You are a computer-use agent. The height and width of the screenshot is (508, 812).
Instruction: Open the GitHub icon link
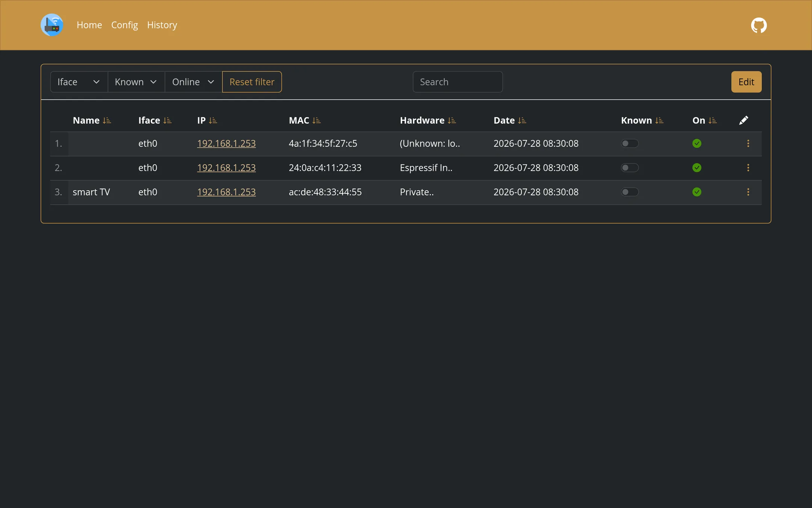759,25
